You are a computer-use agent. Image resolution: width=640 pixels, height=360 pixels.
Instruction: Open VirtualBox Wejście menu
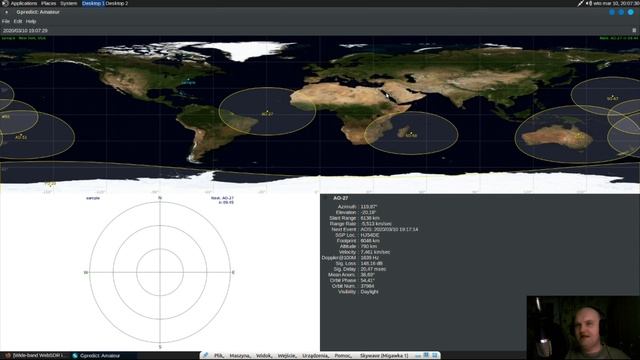(x=287, y=356)
